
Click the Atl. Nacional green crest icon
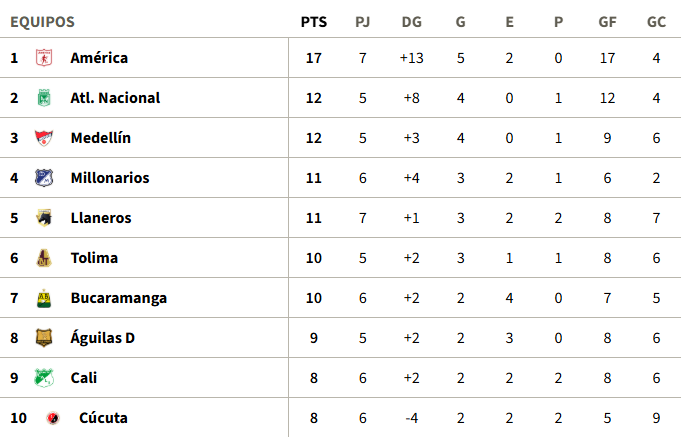coord(44,98)
